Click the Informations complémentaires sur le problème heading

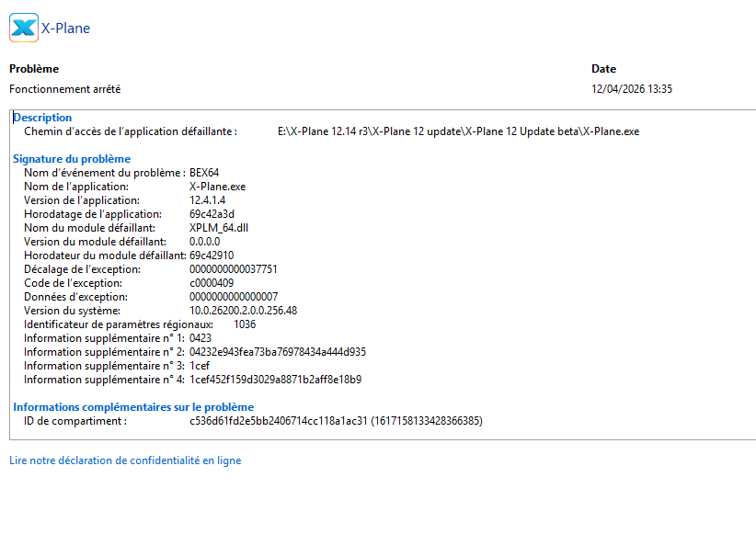tap(133, 407)
